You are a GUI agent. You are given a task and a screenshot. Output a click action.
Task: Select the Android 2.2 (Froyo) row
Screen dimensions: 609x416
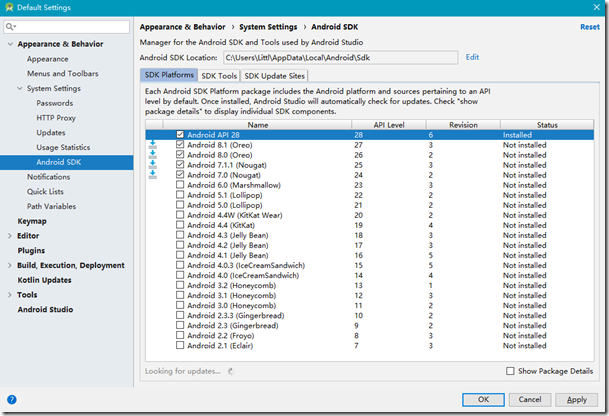[370, 336]
